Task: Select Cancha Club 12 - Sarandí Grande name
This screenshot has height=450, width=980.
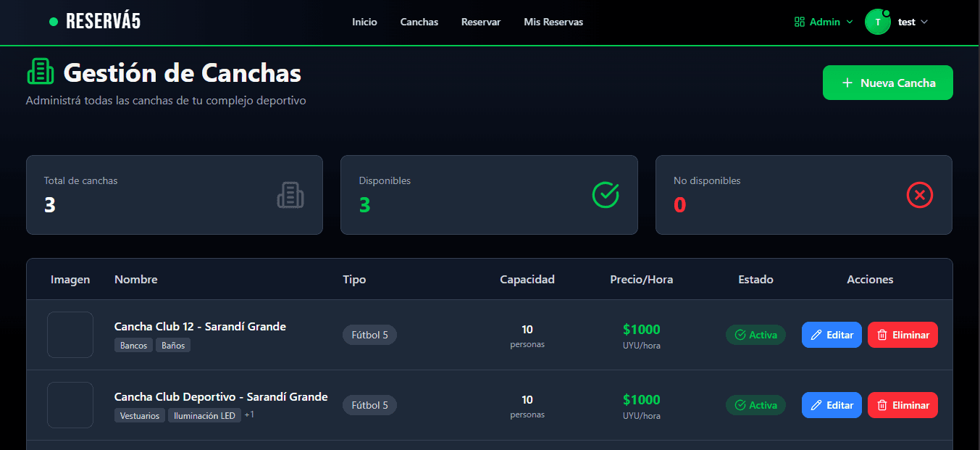Action: coord(200,326)
